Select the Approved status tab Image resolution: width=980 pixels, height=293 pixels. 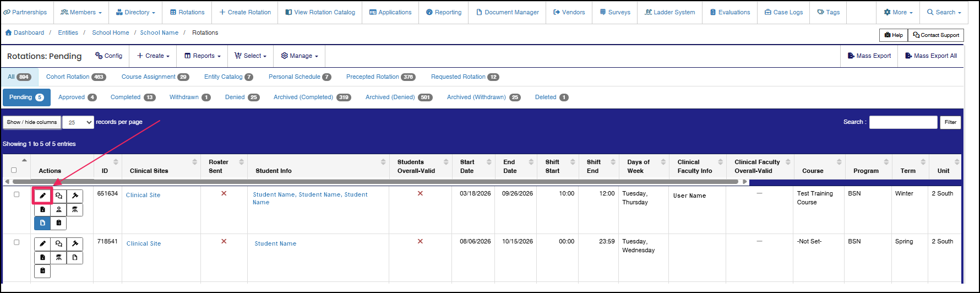coord(78,97)
